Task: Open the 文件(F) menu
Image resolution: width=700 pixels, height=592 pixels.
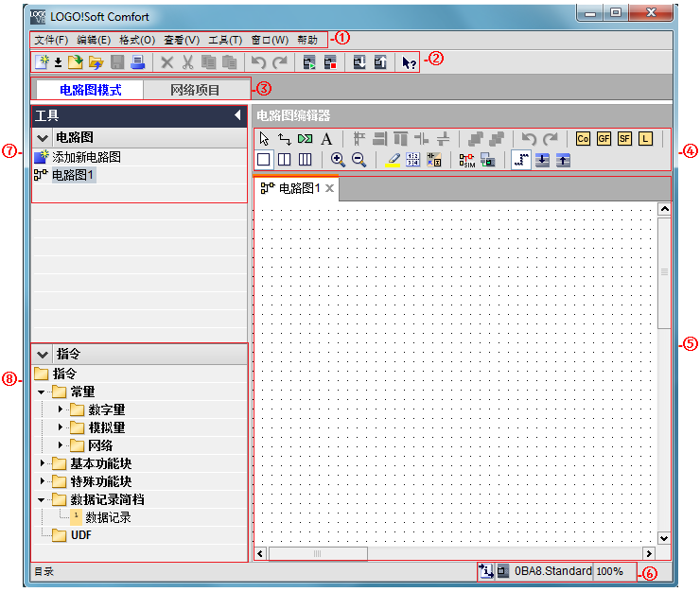Action: point(51,40)
